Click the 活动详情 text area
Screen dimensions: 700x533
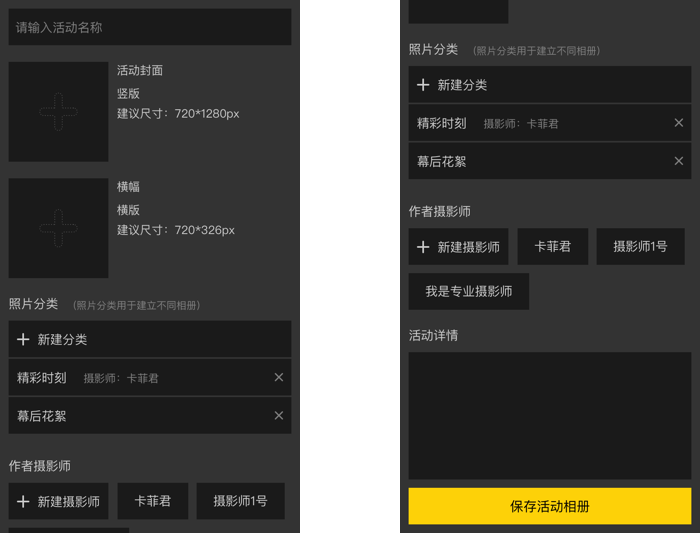tap(550, 416)
